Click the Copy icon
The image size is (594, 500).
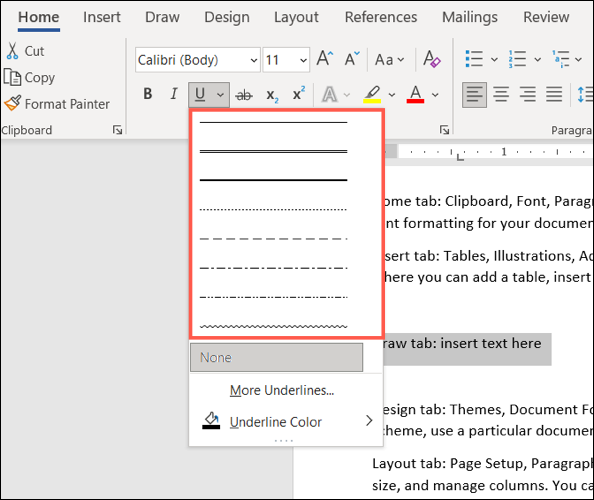tap(12, 77)
